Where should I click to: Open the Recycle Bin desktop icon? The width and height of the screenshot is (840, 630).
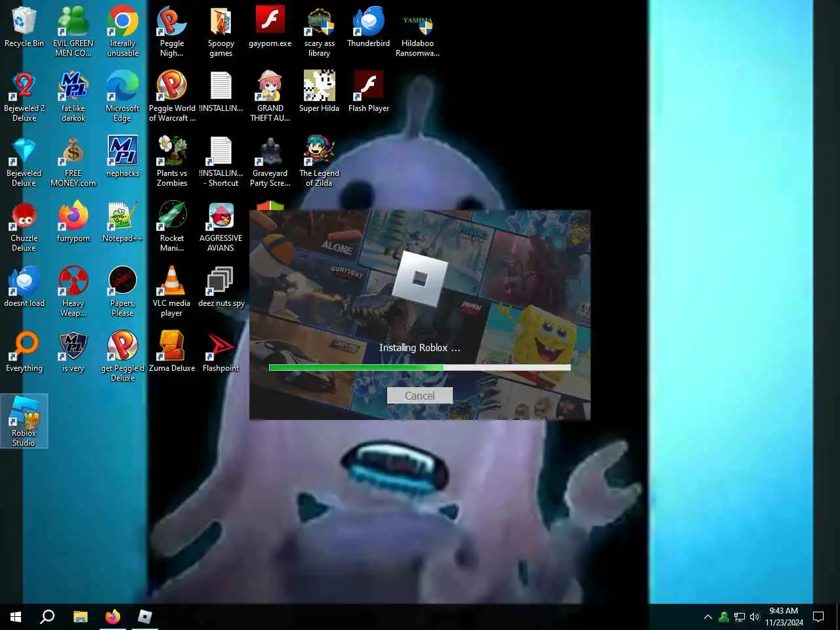pyautogui.click(x=24, y=28)
